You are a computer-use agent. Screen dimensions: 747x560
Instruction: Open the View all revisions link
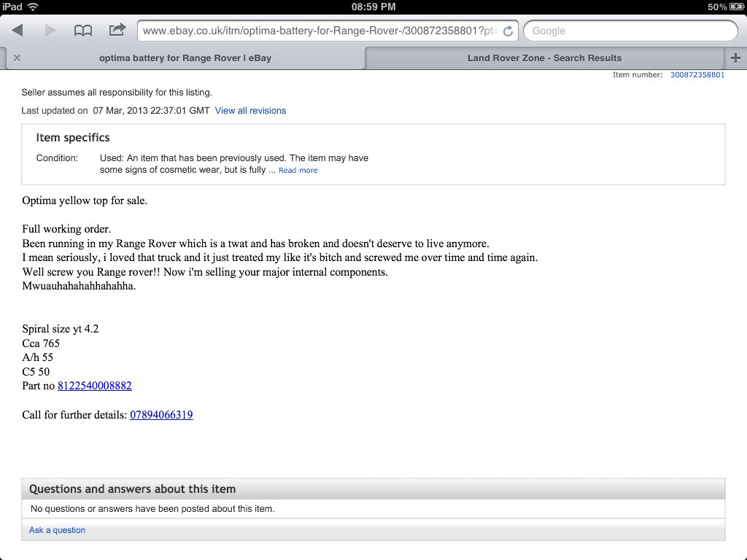250,111
